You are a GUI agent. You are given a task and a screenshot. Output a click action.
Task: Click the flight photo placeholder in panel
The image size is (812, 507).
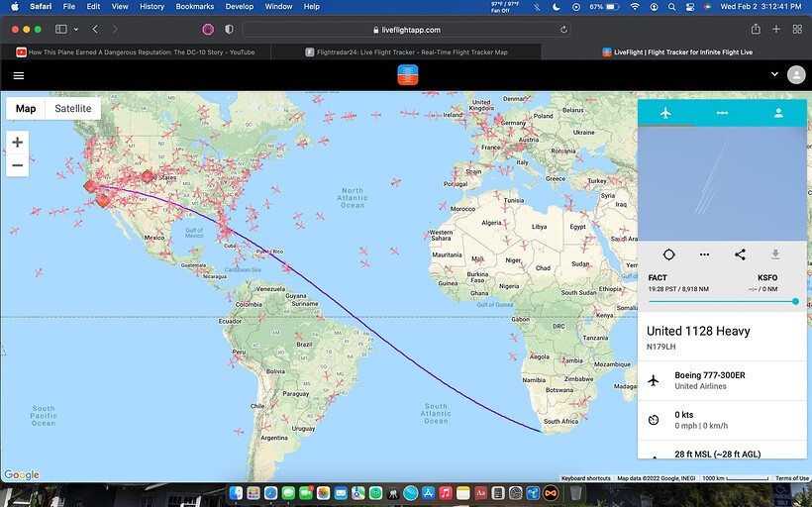[x=722, y=183]
